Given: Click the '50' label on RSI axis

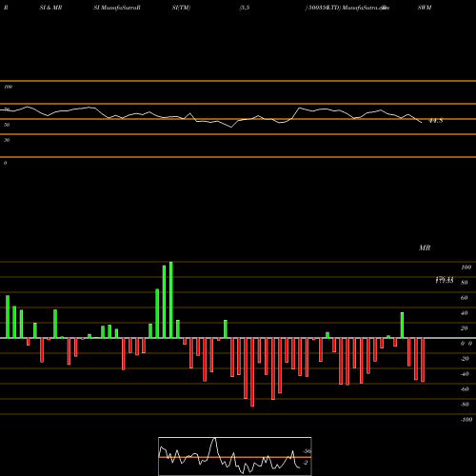Looking at the screenshot, I should 7,125.
